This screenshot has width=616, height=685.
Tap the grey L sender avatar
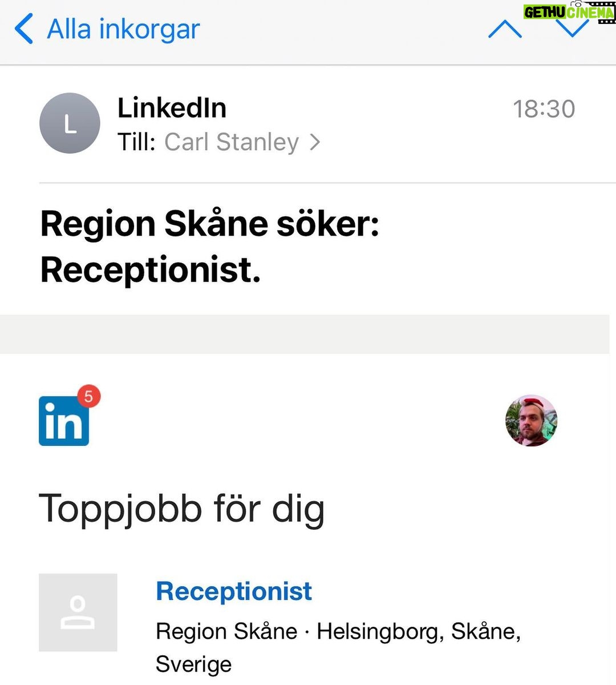pyautogui.click(x=70, y=123)
